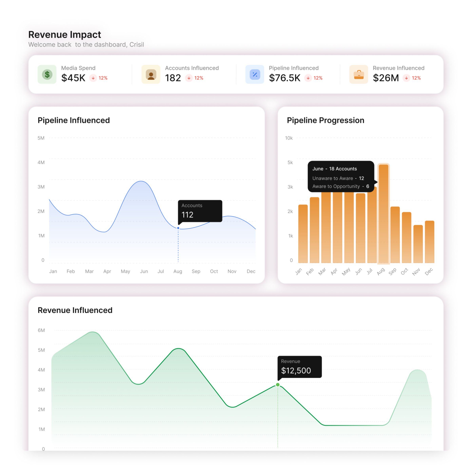Click the Accounts Influenced person icon
This screenshot has width=476, height=474.
tap(151, 74)
